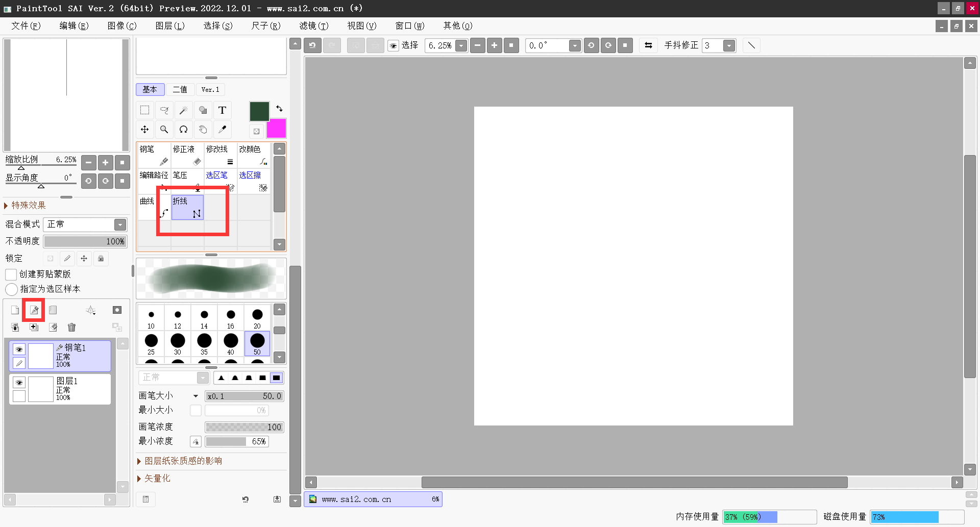
Task: Click the straight line drawing mode icon
Action: click(751, 45)
